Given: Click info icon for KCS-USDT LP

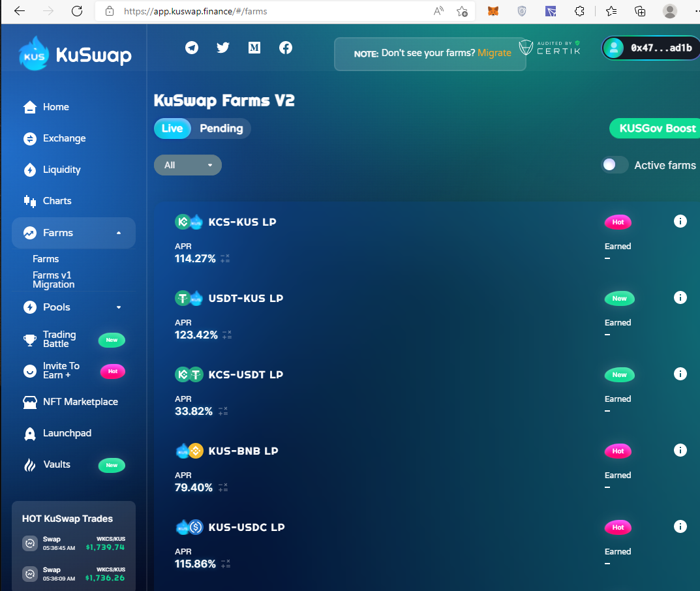Looking at the screenshot, I should (x=680, y=374).
